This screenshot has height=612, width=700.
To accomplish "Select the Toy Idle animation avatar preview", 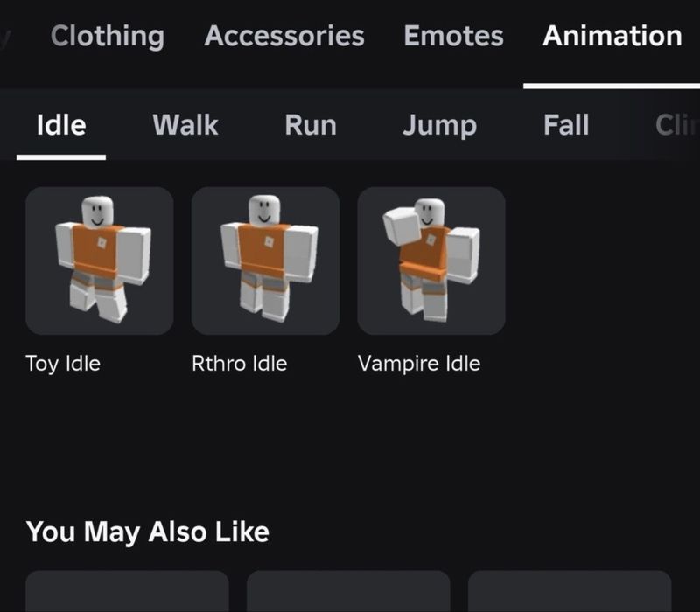I will 100,261.
